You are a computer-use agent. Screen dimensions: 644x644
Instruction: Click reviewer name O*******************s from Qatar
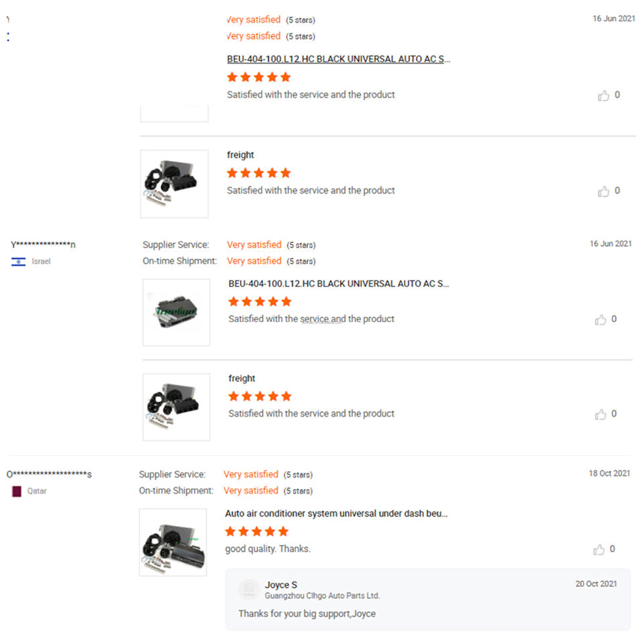(49, 474)
